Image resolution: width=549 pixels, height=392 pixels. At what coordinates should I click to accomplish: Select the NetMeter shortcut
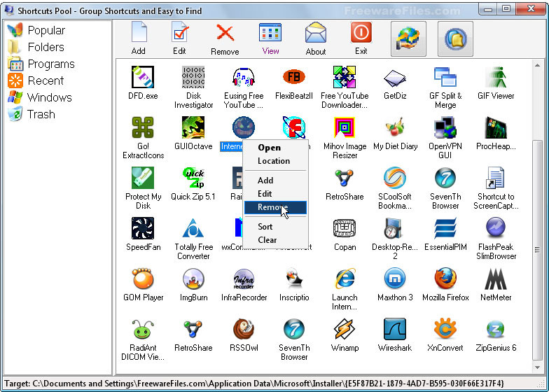coord(496,284)
